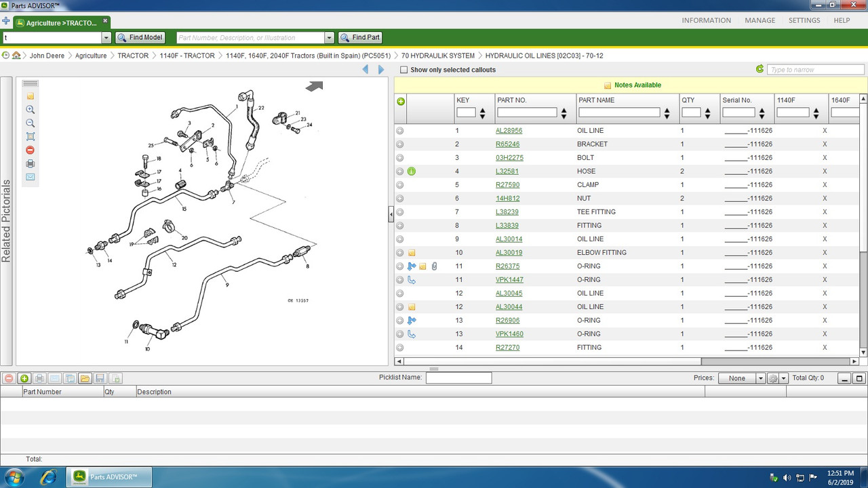Save the picklist using the disk icon
Screen dimensions: 868x488
coord(100,378)
